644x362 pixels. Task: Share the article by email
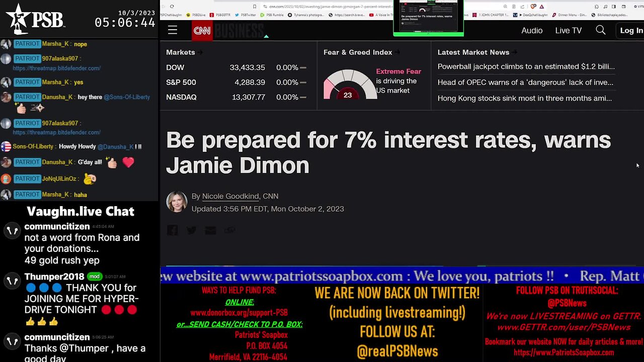(x=210, y=230)
